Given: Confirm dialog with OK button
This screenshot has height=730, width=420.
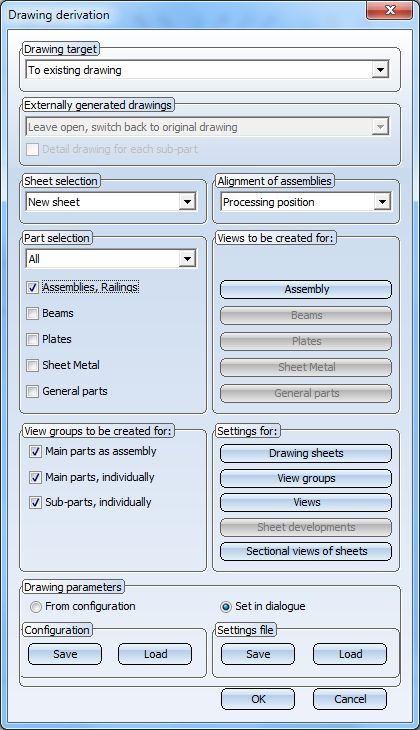Looking at the screenshot, I should [258, 699].
